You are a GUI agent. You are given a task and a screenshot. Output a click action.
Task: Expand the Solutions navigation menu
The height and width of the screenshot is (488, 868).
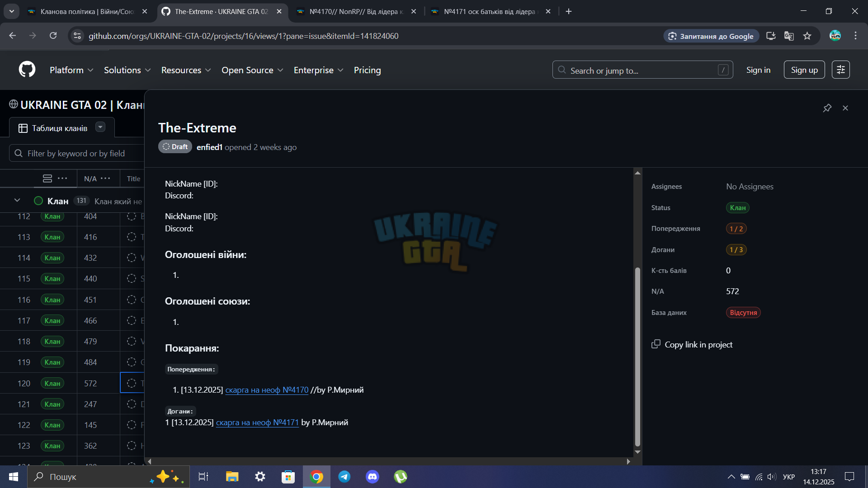(127, 70)
